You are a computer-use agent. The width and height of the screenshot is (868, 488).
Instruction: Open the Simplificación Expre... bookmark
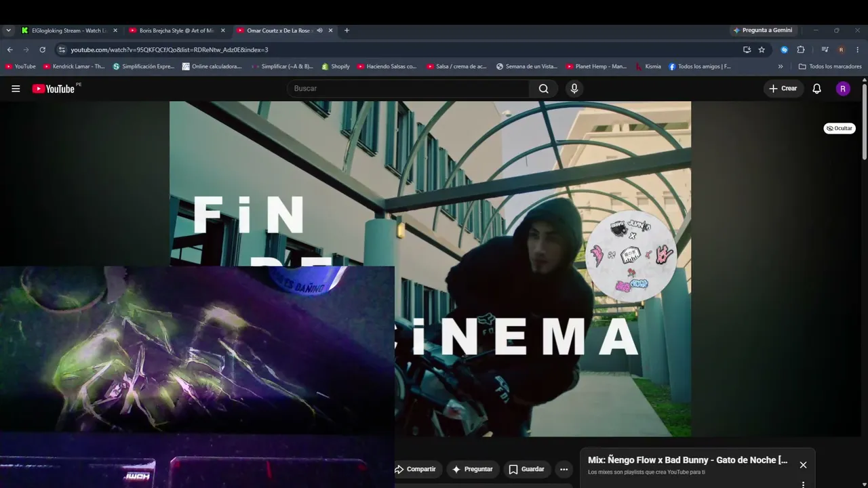pos(144,66)
